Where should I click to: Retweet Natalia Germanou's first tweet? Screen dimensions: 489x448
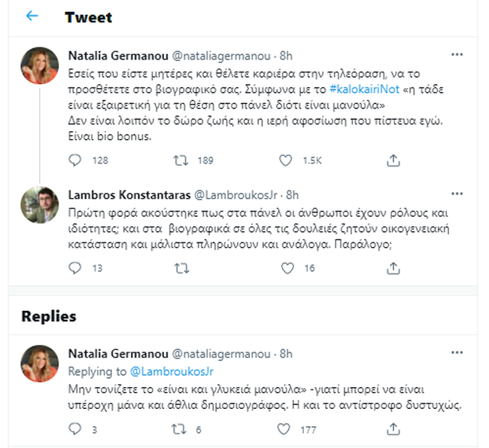coord(181,160)
